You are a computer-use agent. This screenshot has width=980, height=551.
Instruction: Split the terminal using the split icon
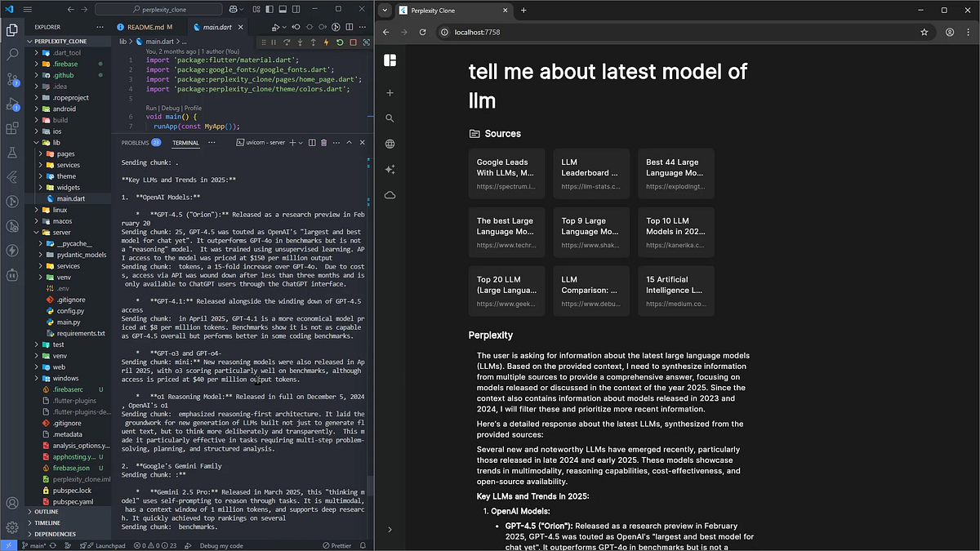click(x=312, y=143)
